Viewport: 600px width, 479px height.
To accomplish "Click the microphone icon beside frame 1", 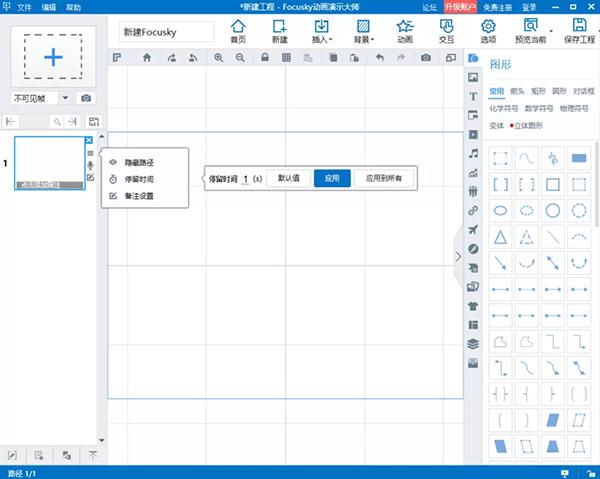I will (x=90, y=165).
